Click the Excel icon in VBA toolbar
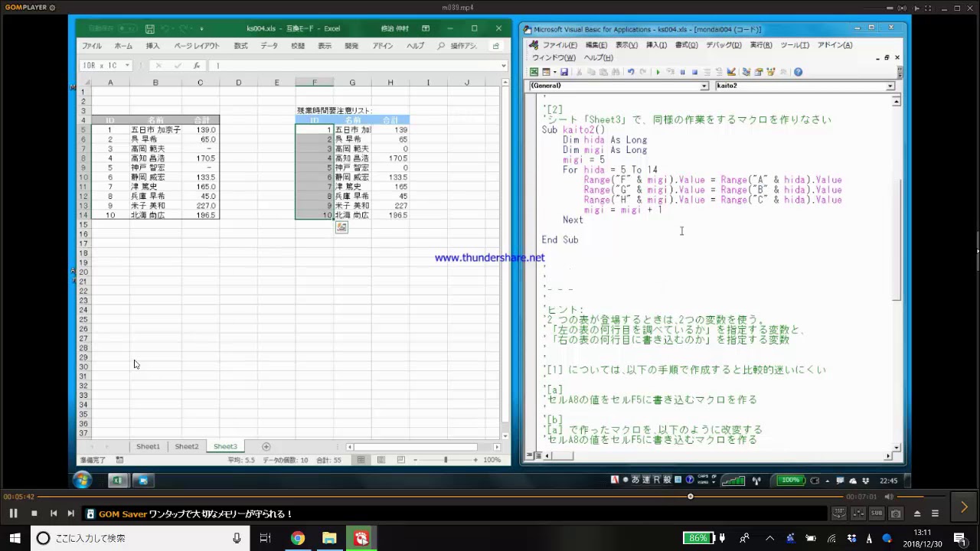 pos(534,72)
